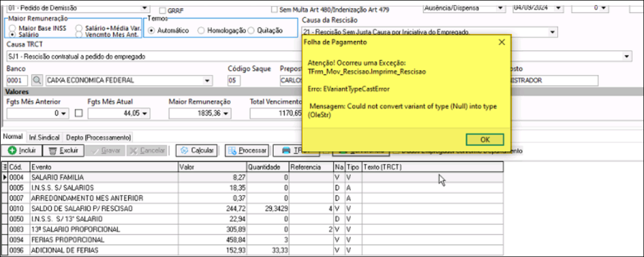This screenshot has width=644, height=257.
Task: Switch to the Normal tab
Action: pos(13,137)
